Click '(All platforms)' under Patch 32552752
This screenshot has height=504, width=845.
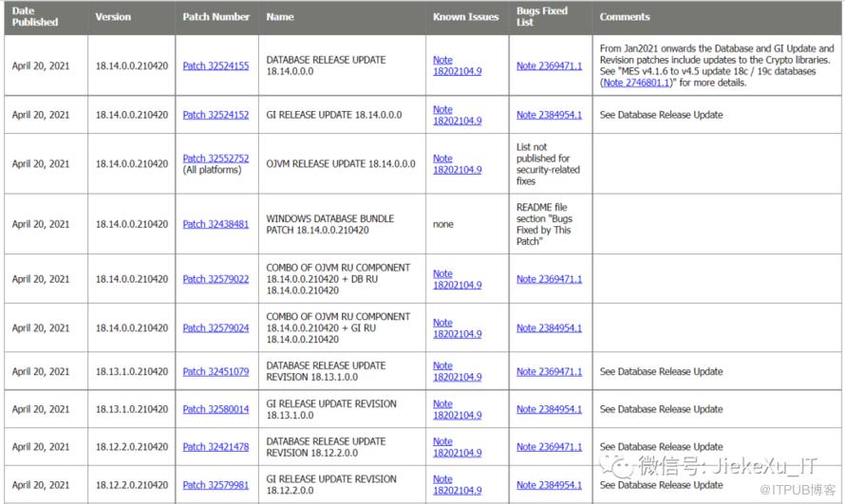click(212, 170)
